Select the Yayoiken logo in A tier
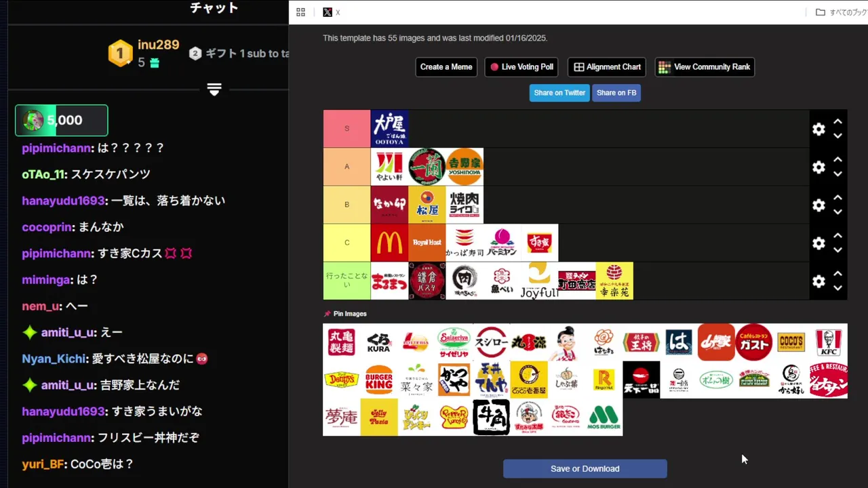 [389, 167]
